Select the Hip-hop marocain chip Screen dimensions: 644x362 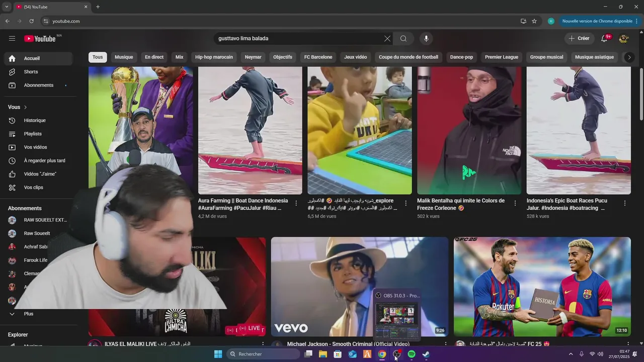[214, 57]
